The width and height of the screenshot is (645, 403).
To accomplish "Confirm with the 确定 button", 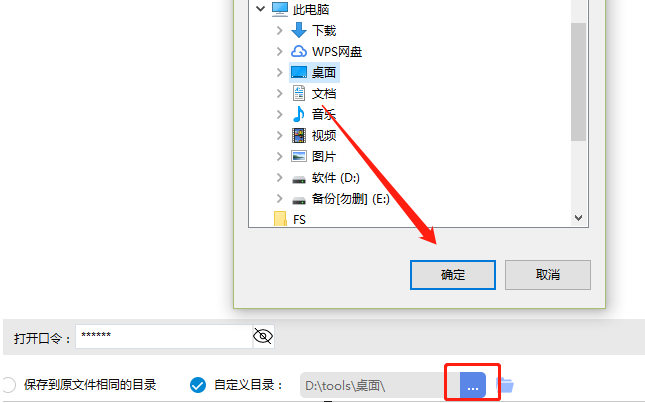I will (452, 275).
